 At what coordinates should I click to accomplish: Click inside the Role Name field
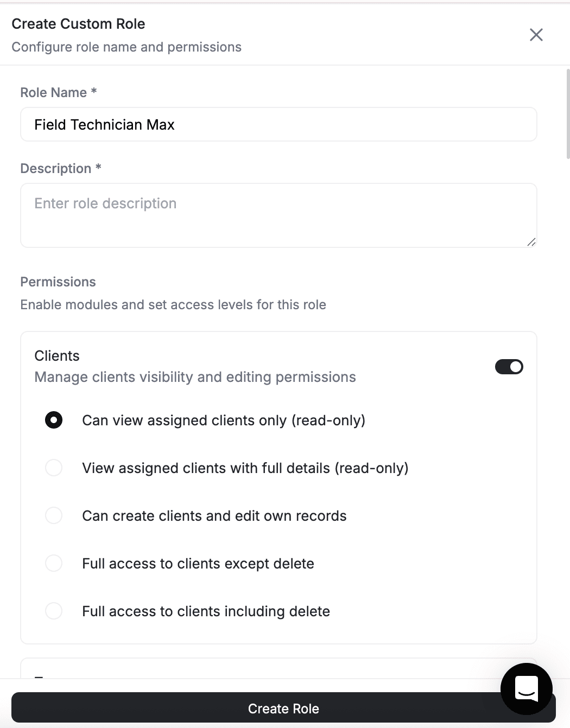(278, 124)
